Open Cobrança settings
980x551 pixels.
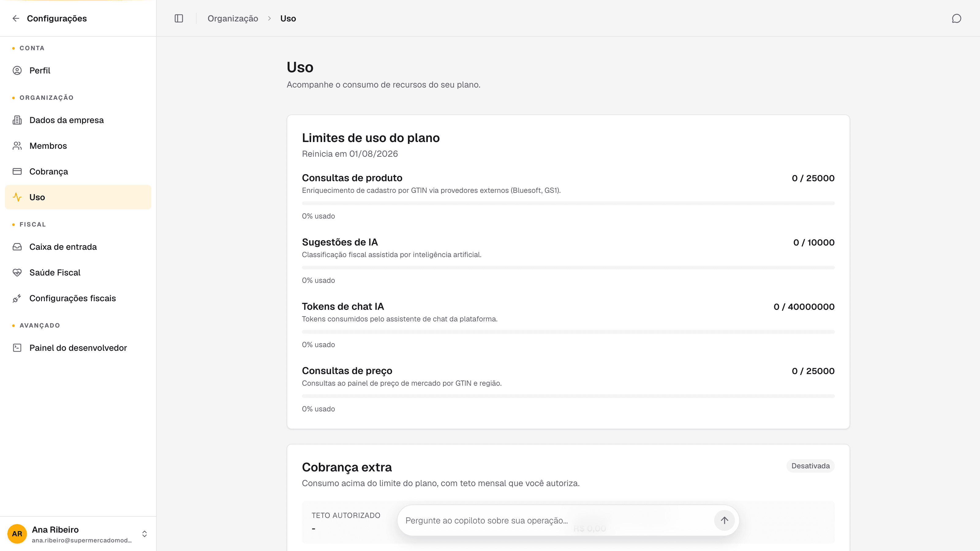[78, 171]
